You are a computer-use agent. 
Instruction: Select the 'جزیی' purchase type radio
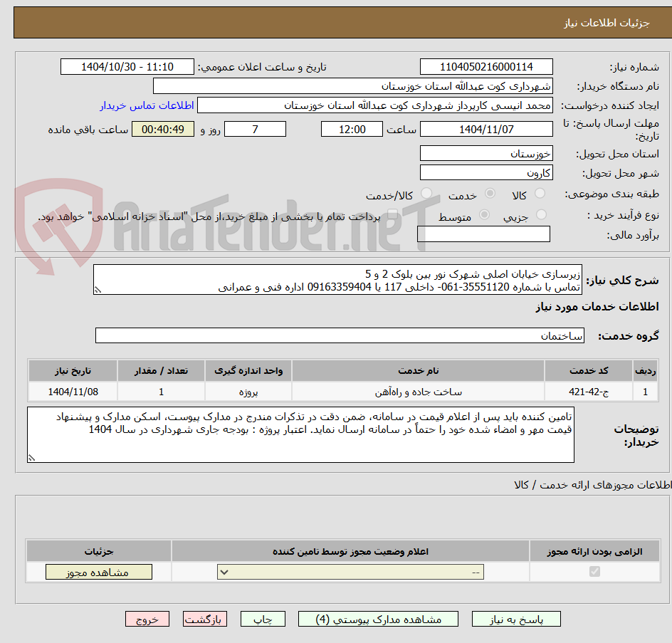541,214
